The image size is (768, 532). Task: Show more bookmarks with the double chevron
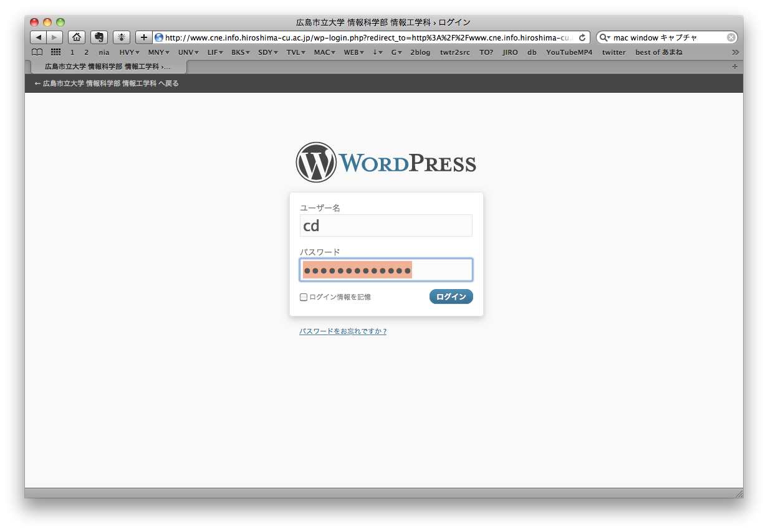736,52
